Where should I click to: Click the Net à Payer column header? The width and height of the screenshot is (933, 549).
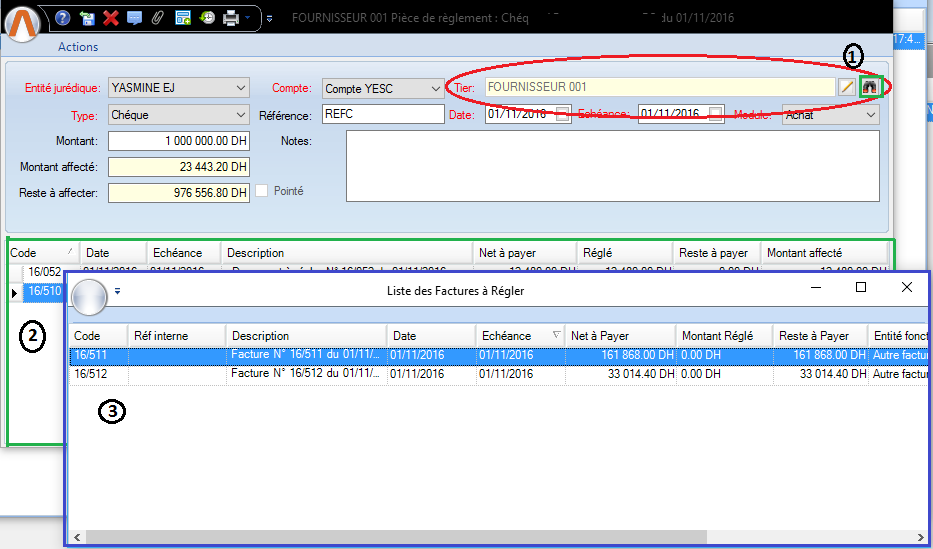[620, 336]
